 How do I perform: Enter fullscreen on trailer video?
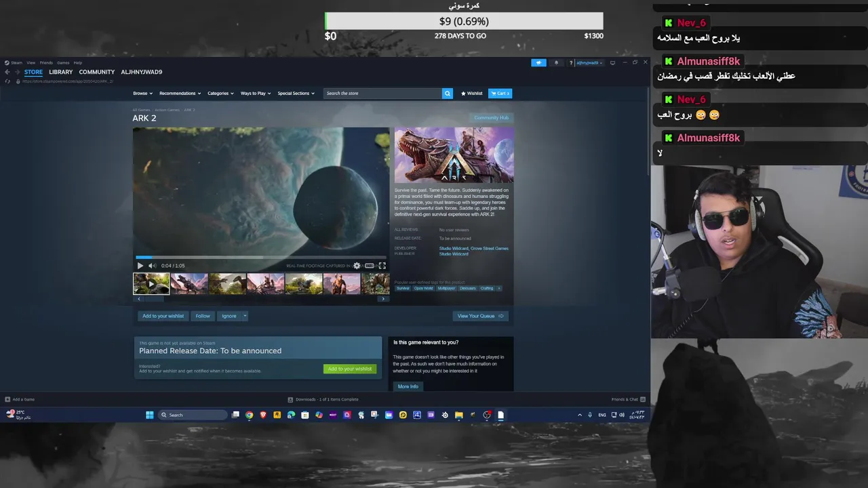(x=382, y=266)
